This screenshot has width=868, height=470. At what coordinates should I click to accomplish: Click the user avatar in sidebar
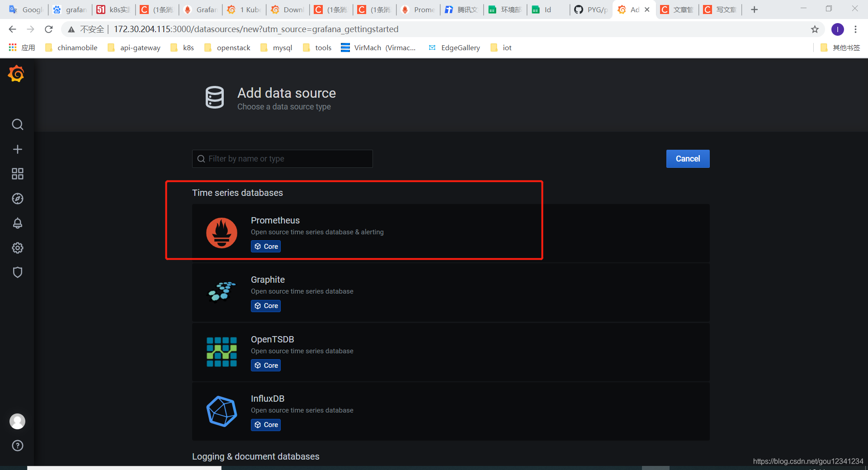coord(17,421)
